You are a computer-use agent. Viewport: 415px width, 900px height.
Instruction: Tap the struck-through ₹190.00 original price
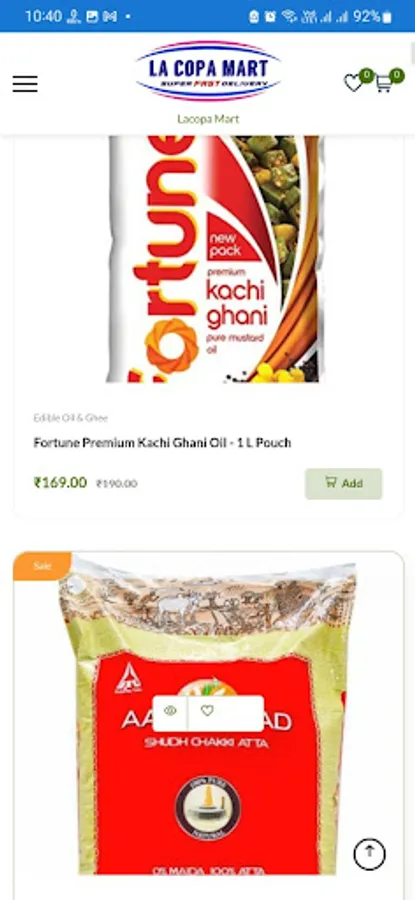coord(117,484)
